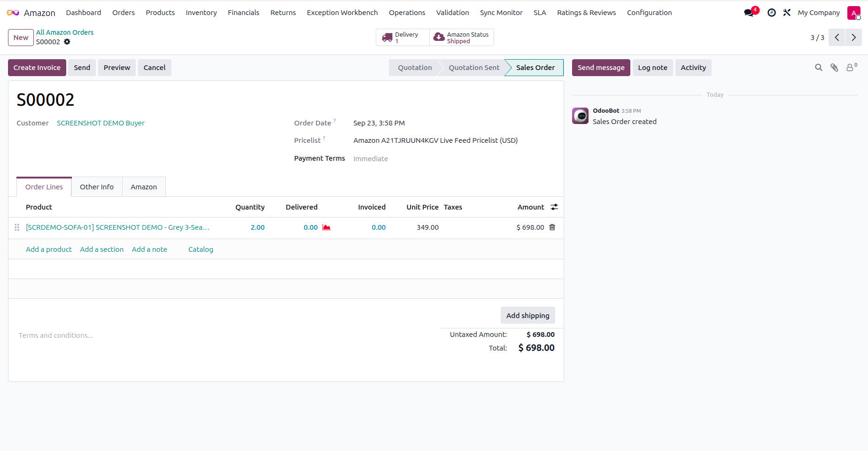Image resolution: width=868 pixels, height=451 pixels.
Task: Search the chatter messages magnifier icon
Action: click(x=819, y=68)
